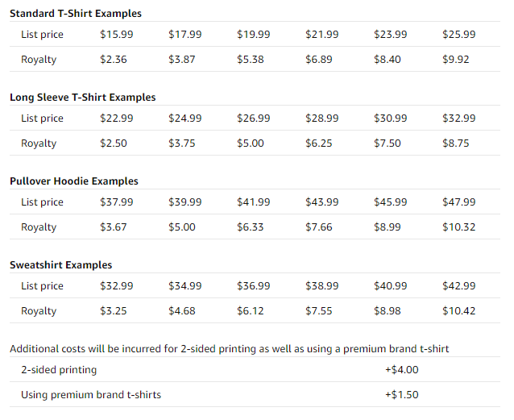Select the $15.99 standard T-shirt list price
Viewport: 514px width, 420px height.
pyautogui.click(x=116, y=34)
